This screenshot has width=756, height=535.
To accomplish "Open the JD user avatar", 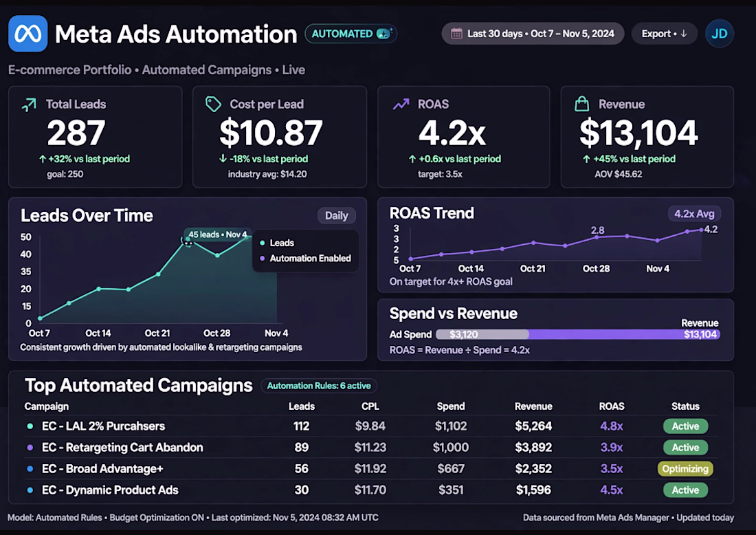I will coord(720,34).
